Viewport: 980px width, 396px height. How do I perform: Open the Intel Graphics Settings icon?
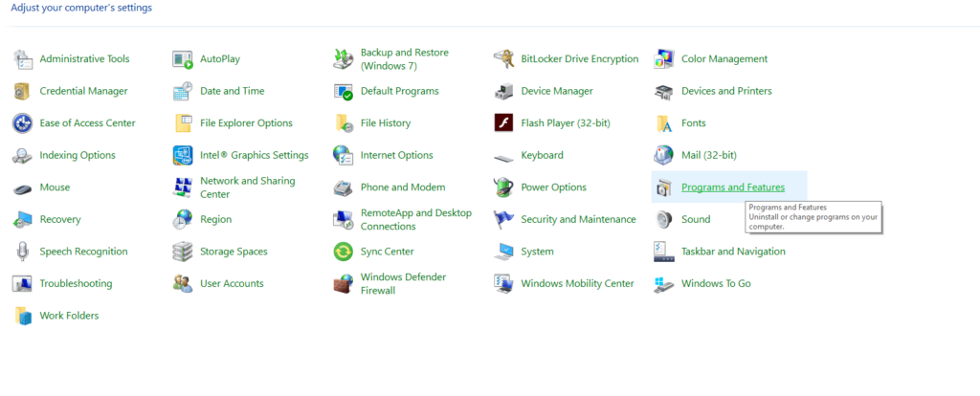click(x=183, y=156)
